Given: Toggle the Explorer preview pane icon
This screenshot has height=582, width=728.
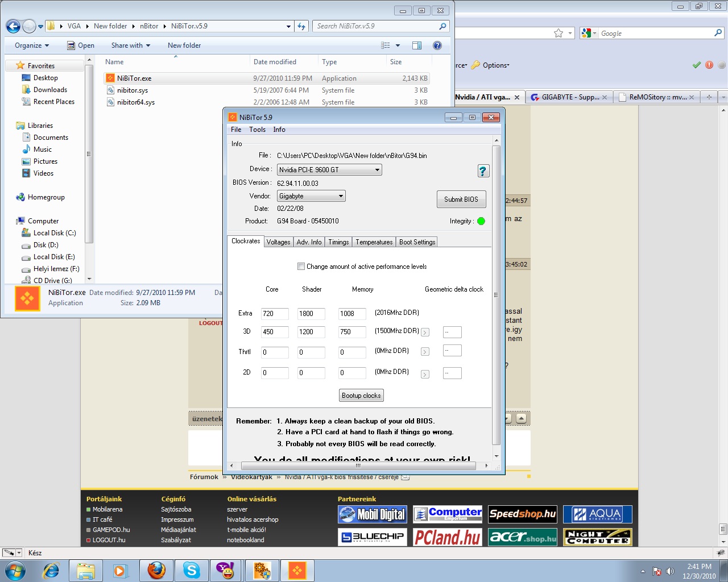Looking at the screenshot, I should coord(417,45).
